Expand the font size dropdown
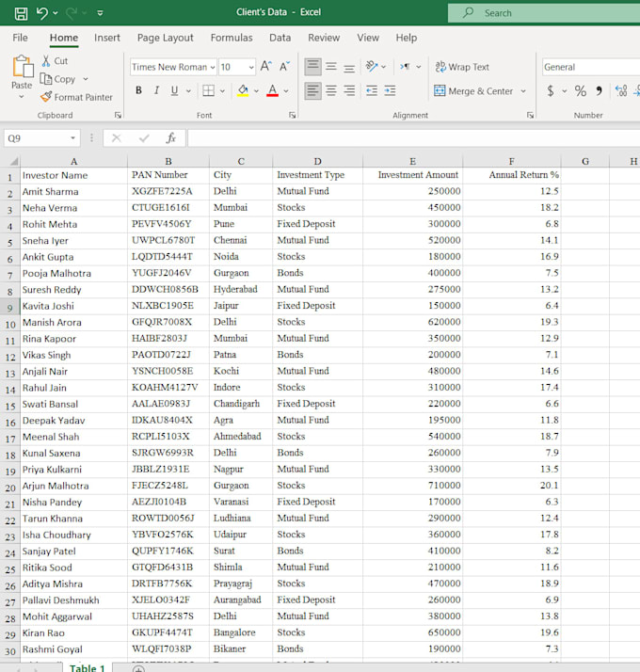This screenshot has height=672, width=640. point(251,67)
